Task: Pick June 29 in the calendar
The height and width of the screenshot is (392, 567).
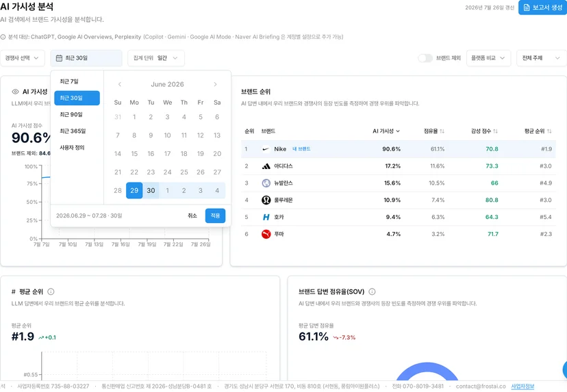Action: tap(134, 190)
